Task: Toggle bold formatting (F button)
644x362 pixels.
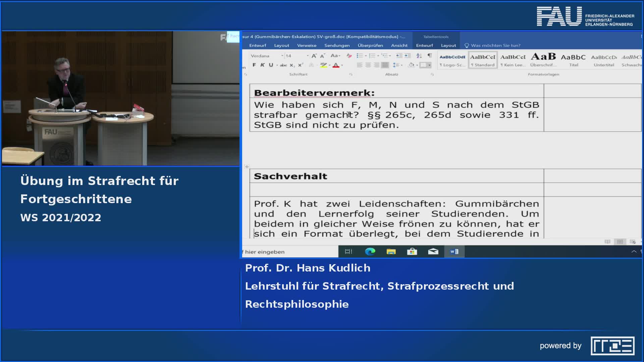Action: (x=254, y=65)
